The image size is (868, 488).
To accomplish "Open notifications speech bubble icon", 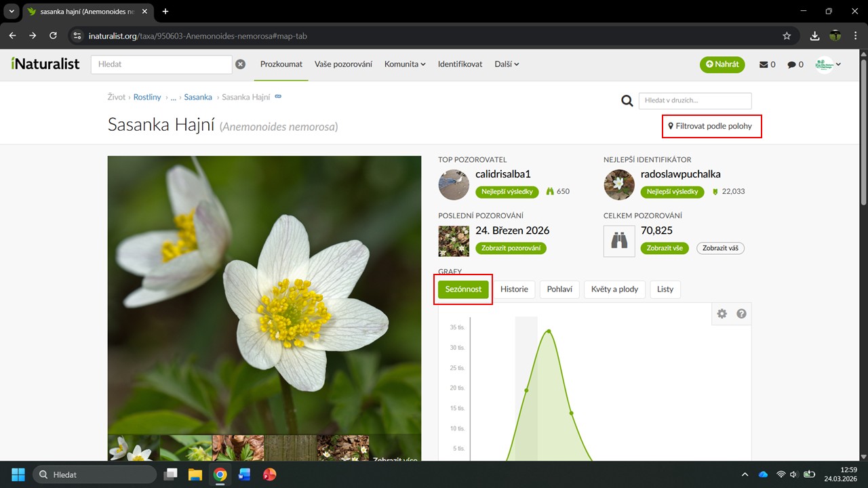I will tap(795, 64).
